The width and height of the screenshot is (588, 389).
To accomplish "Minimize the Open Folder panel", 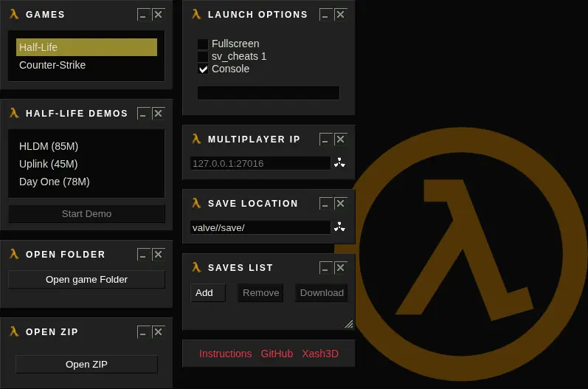I will coord(144,255).
